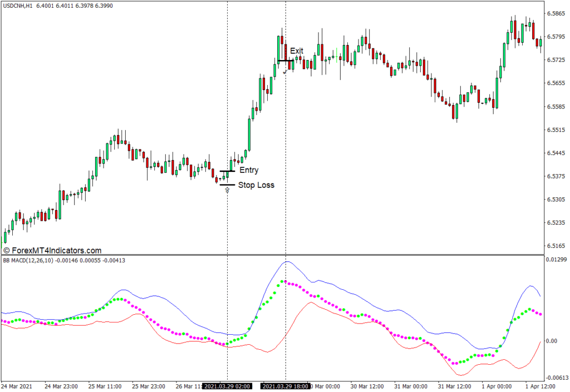Click the 0.01299 indicator scale value

[x=556, y=260]
